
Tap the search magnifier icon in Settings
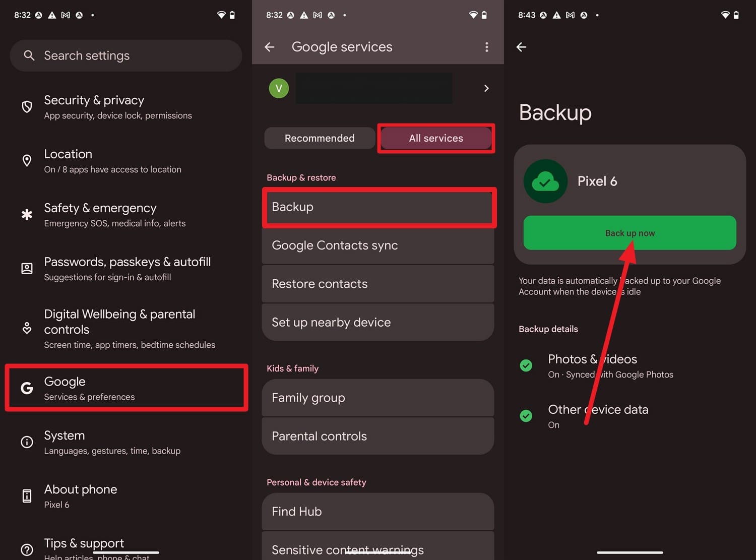[x=29, y=55]
